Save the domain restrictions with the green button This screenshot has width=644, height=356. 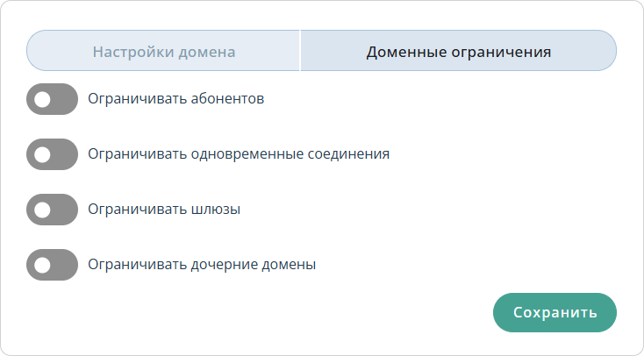point(555,313)
